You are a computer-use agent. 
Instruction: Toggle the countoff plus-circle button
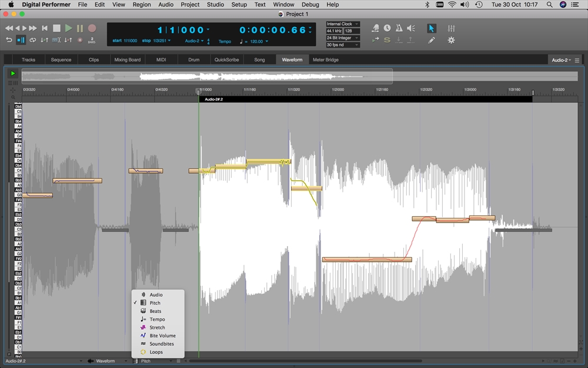[80, 40]
